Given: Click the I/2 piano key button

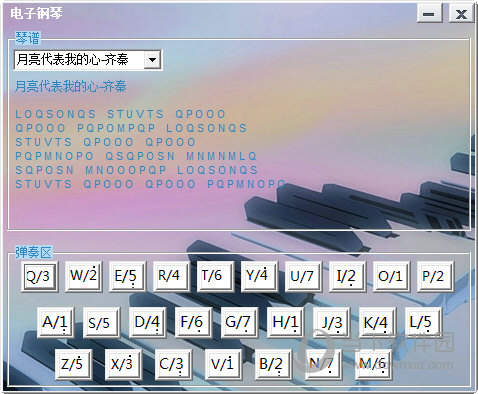Looking at the screenshot, I should tap(347, 277).
